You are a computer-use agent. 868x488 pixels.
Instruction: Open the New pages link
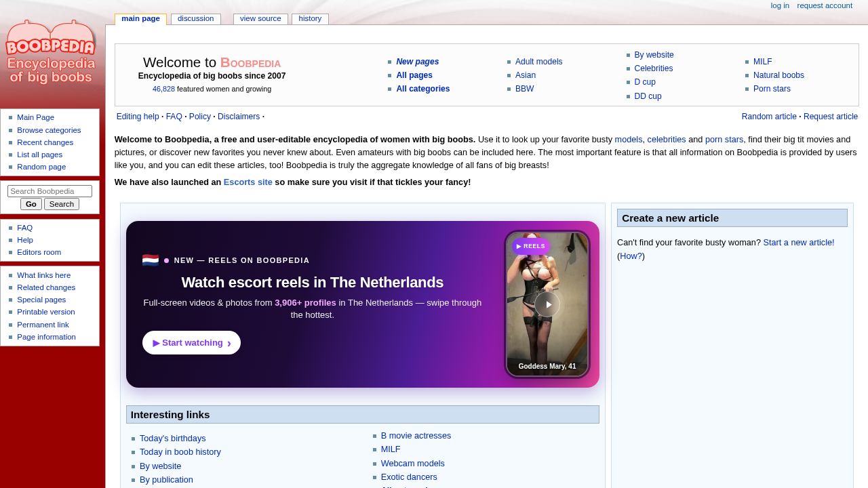417,62
